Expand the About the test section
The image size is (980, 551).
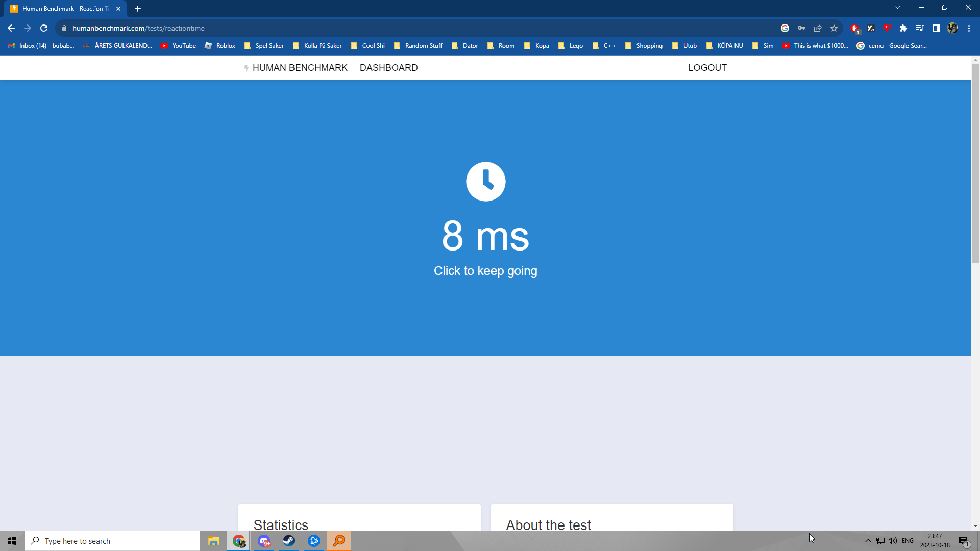[x=549, y=525]
